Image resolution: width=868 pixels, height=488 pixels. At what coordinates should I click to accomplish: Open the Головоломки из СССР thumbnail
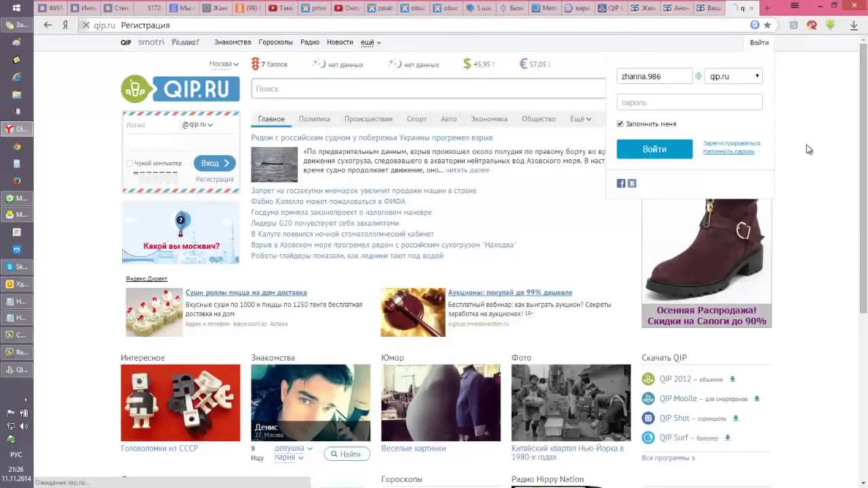coord(180,403)
